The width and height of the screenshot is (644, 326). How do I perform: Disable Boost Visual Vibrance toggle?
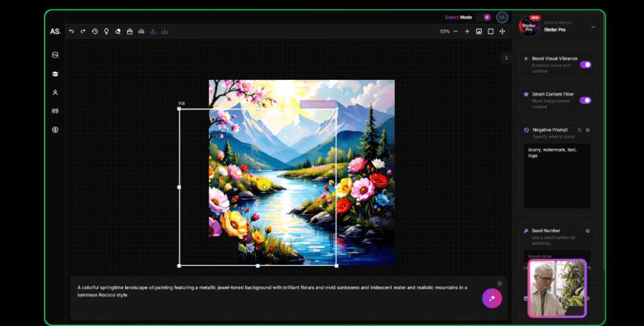click(x=586, y=65)
